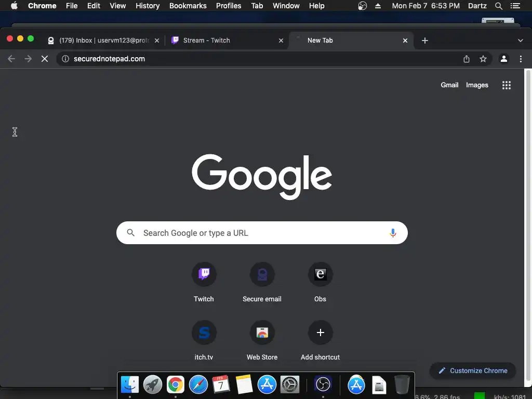The image size is (532, 399).
Task: Stop loading the page
Action: click(x=45, y=59)
